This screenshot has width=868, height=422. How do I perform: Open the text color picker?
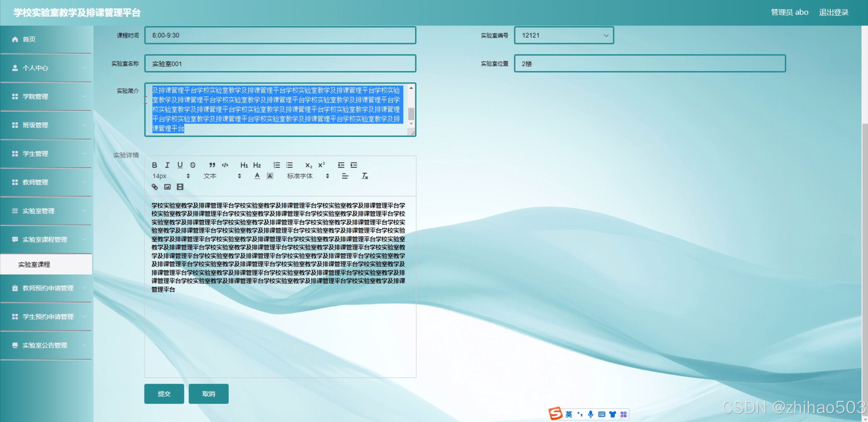(x=257, y=176)
